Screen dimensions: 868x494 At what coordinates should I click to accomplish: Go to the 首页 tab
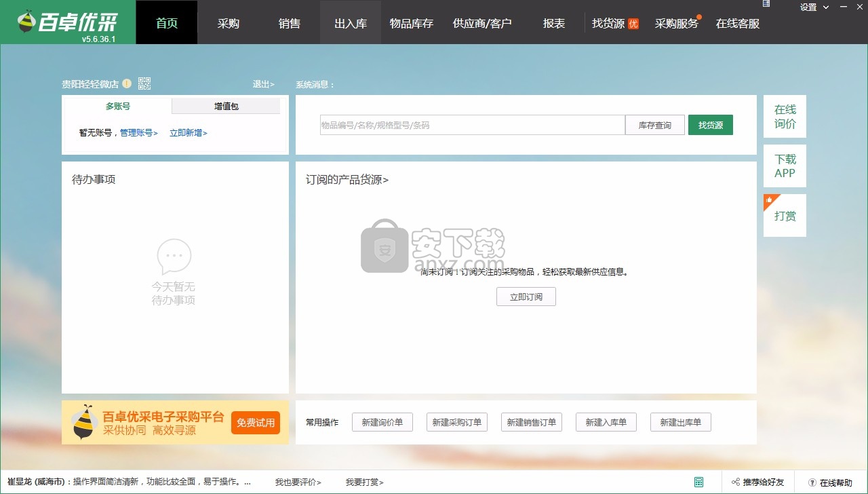click(167, 23)
